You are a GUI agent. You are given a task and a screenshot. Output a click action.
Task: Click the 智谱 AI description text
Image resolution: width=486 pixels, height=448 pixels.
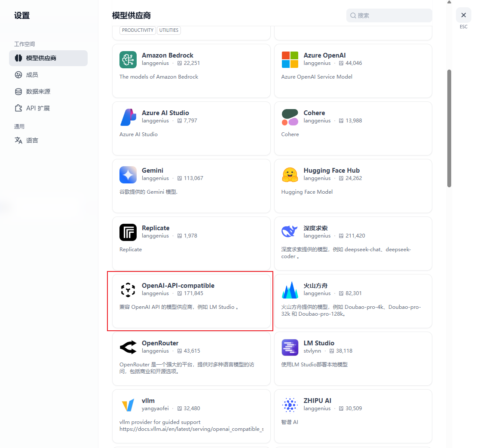(x=290, y=422)
